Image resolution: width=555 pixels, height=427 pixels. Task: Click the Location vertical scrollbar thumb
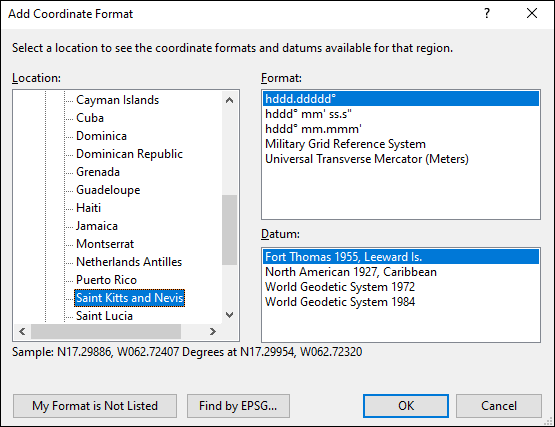[x=229, y=230]
